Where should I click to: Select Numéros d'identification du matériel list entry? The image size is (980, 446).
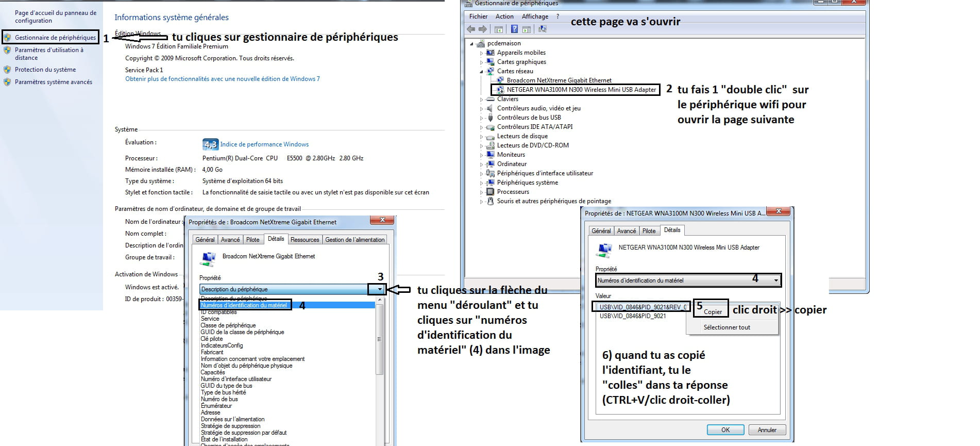pyautogui.click(x=288, y=305)
